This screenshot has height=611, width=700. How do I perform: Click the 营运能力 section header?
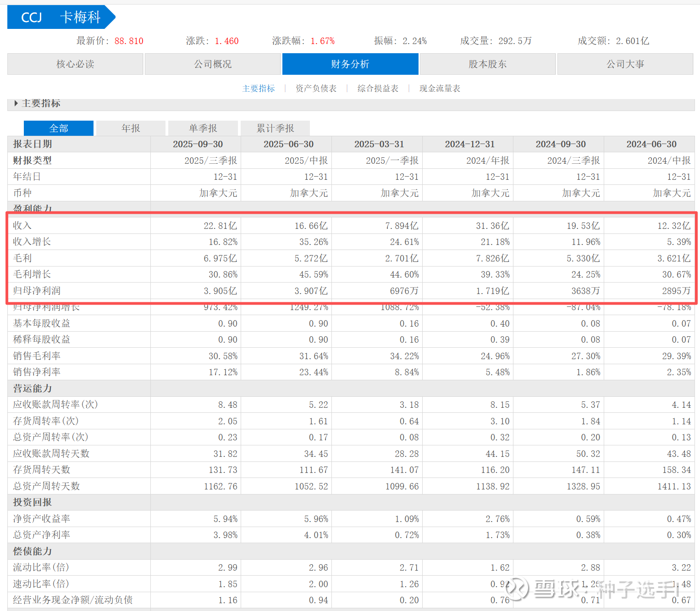point(33,389)
